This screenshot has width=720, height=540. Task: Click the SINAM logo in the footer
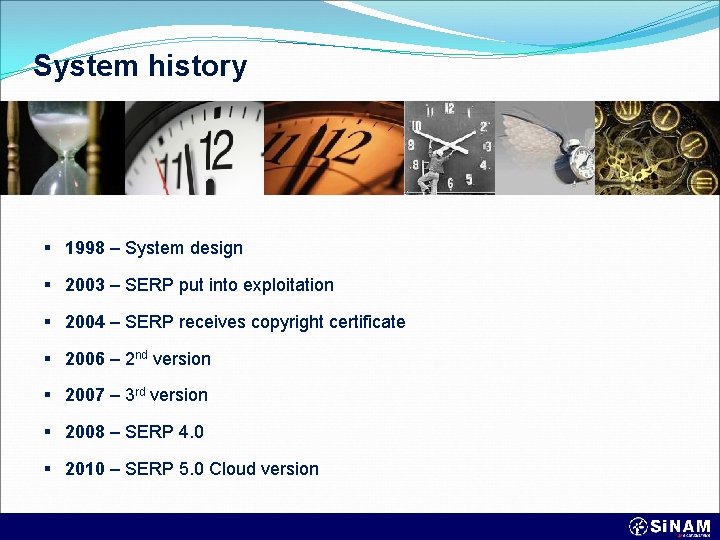tap(669, 527)
